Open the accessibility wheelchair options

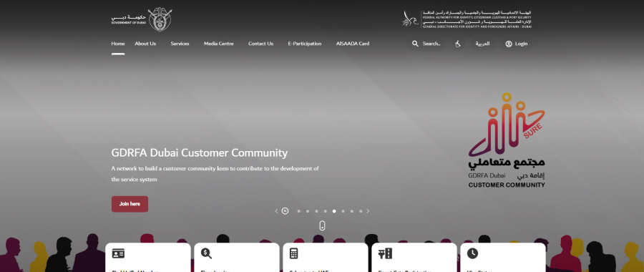click(458, 44)
